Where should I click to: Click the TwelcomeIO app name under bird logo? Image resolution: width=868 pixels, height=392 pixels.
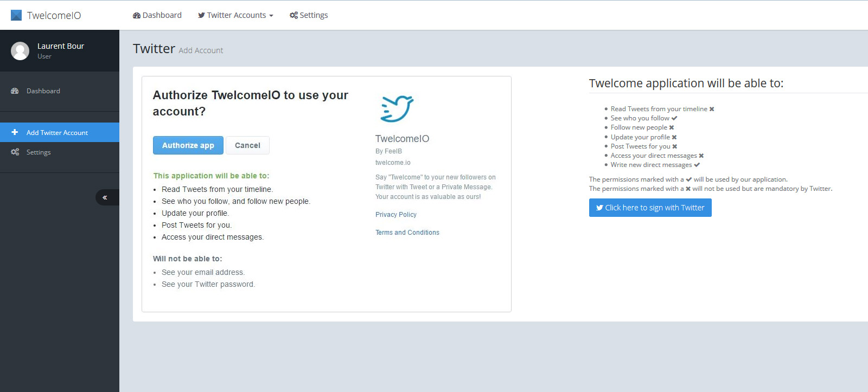coord(402,139)
